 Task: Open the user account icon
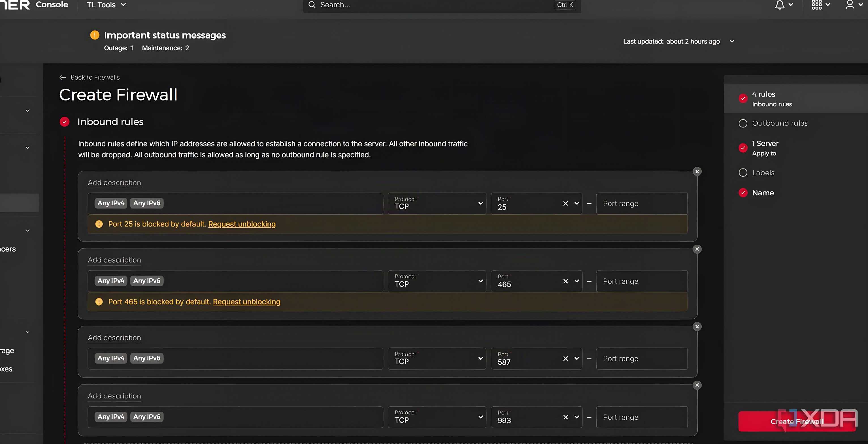(850, 5)
